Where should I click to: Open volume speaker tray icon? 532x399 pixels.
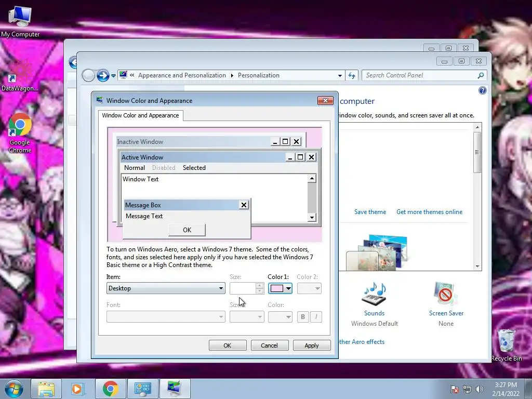tap(479, 389)
